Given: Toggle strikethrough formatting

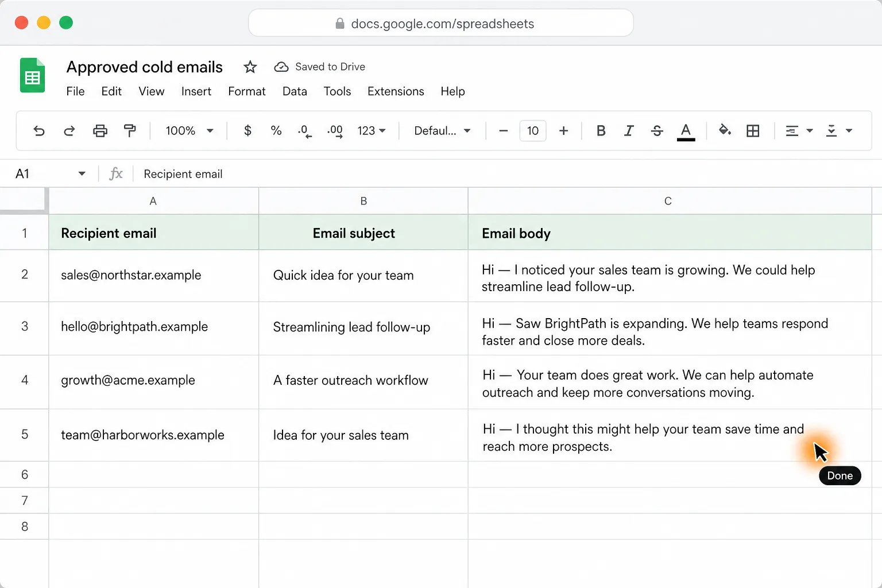Looking at the screenshot, I should tap(657, 131).
